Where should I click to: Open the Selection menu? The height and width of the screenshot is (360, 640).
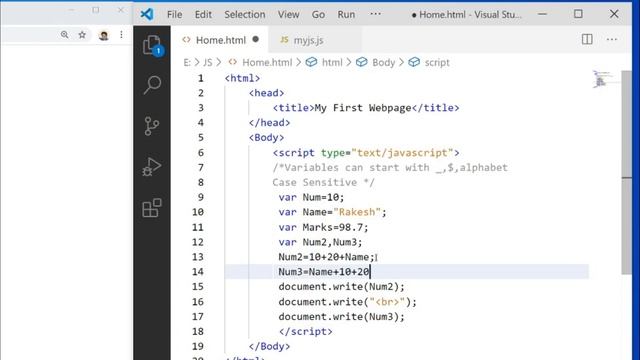[x=244, y=14]
